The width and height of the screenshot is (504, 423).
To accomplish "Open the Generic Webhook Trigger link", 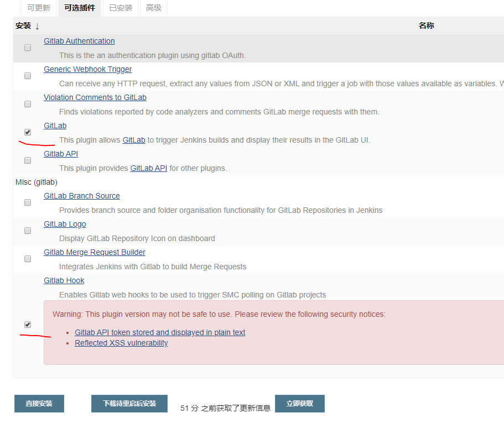I will [88, 69].
